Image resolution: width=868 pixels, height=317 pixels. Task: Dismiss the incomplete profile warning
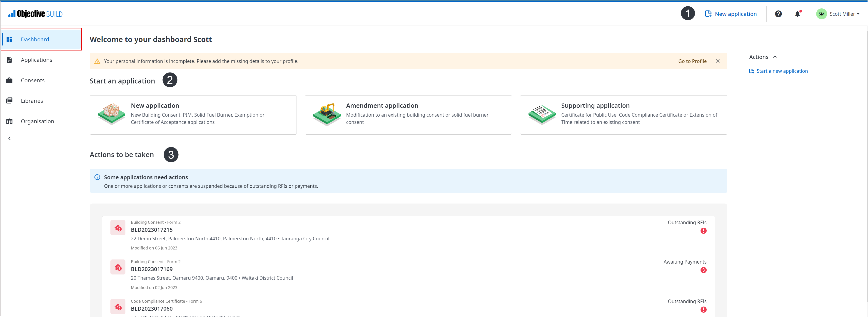(x=718, y=61)
